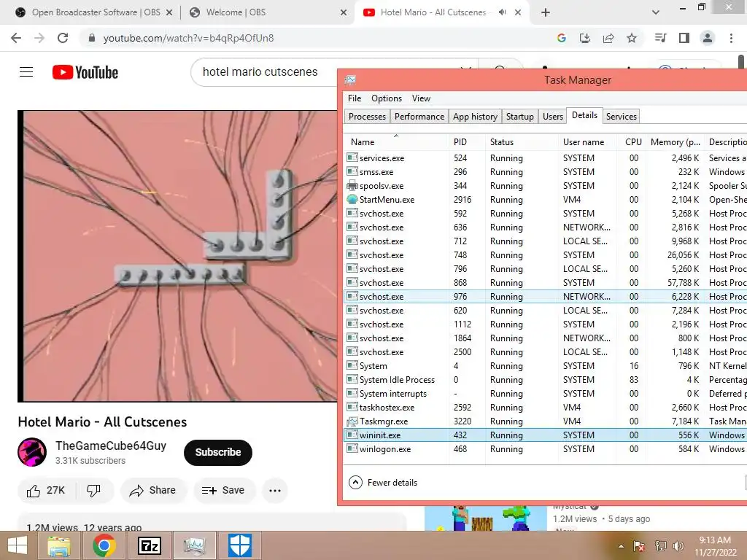Image resolution: width=747 pixels, height=560 pixels.
Task: Like the Hotel Mario video
Action: coord(46,491)
